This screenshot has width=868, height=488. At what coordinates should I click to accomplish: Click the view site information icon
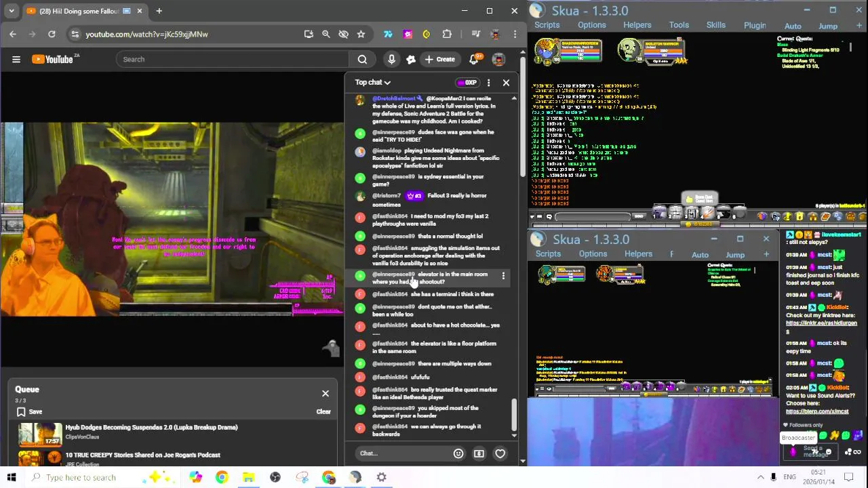pyautogui.click(x=75, y=34)
